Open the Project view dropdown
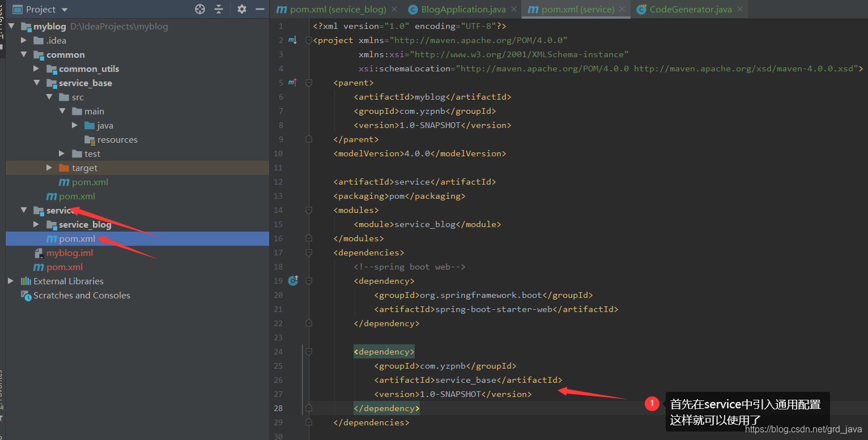This screenshot has width=868, height=440. 64,10
